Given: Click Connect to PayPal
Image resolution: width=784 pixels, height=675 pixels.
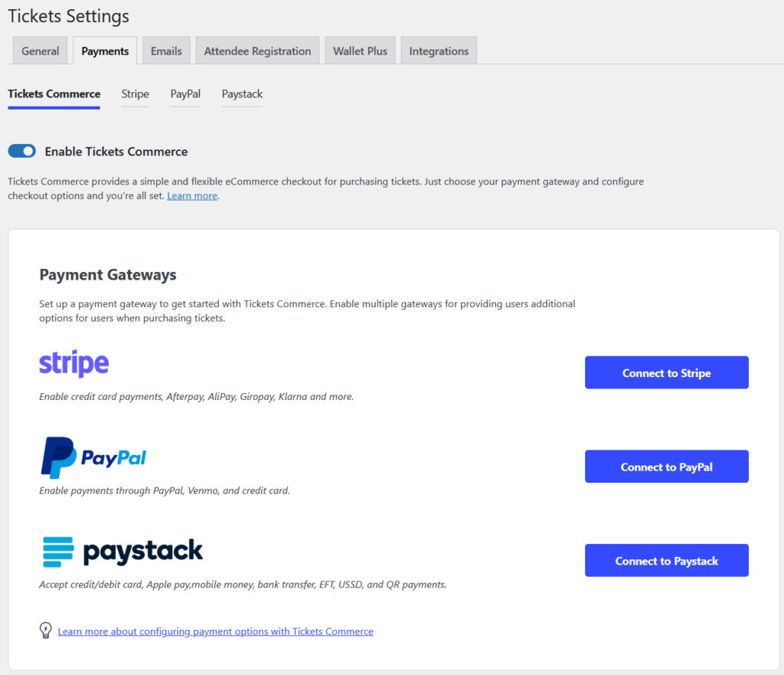Looking at the screenshot, I should (666, 466).
